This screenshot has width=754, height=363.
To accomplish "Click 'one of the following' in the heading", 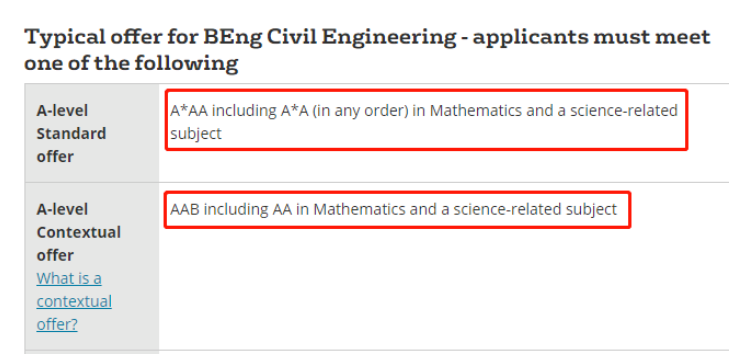I will tap(131, 63).
